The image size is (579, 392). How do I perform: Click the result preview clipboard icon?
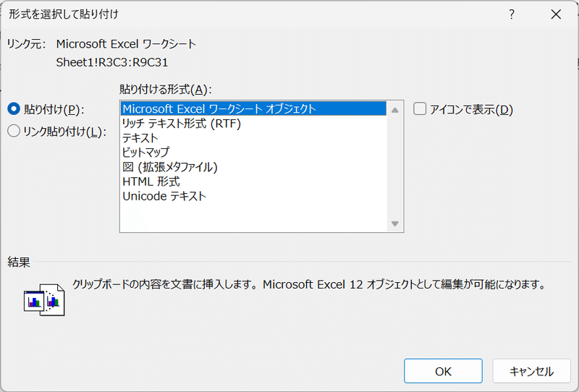pos(44,299)
